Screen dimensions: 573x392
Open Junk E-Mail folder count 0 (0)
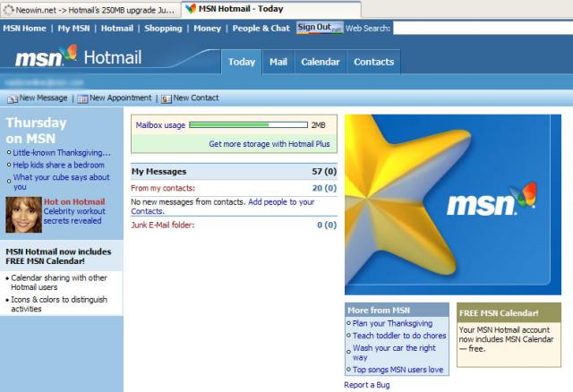pyautogui.click(x=326, y=225)
